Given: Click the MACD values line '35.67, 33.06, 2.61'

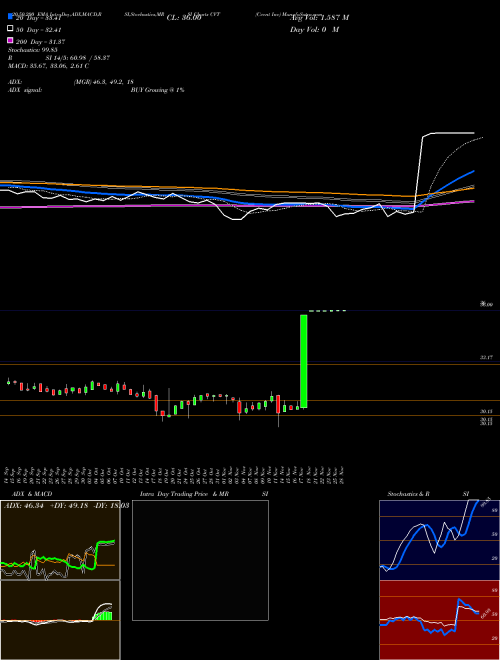Looking at the screenshot, I should pyautogui.click(x=56, y=66).
